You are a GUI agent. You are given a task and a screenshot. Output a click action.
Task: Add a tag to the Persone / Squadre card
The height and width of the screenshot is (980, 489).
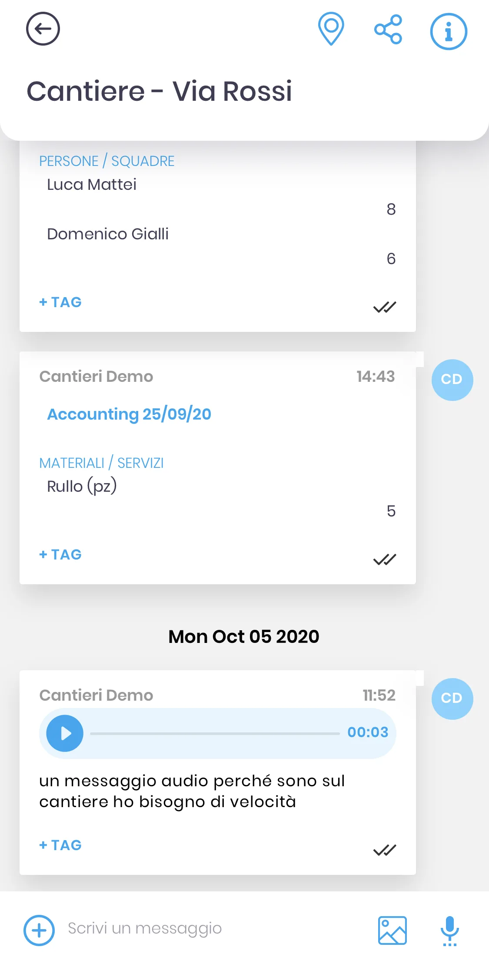click(60, 302)
